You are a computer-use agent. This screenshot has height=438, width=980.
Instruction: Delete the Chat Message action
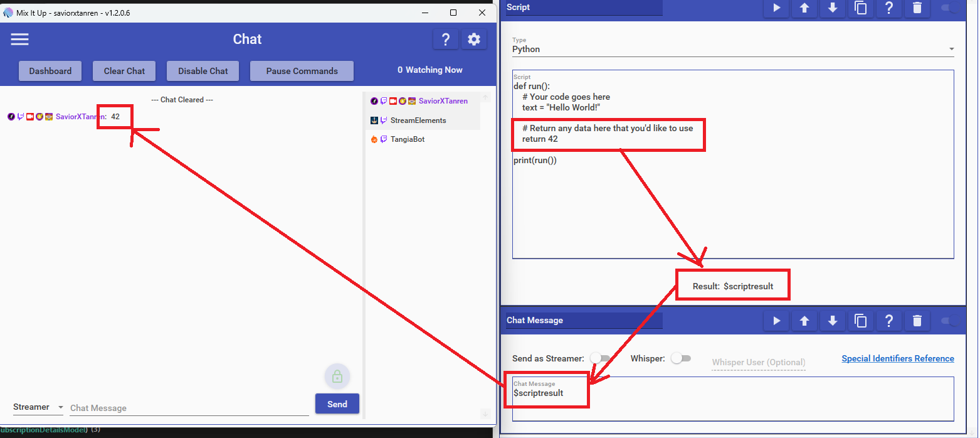(x=917, y=321)
